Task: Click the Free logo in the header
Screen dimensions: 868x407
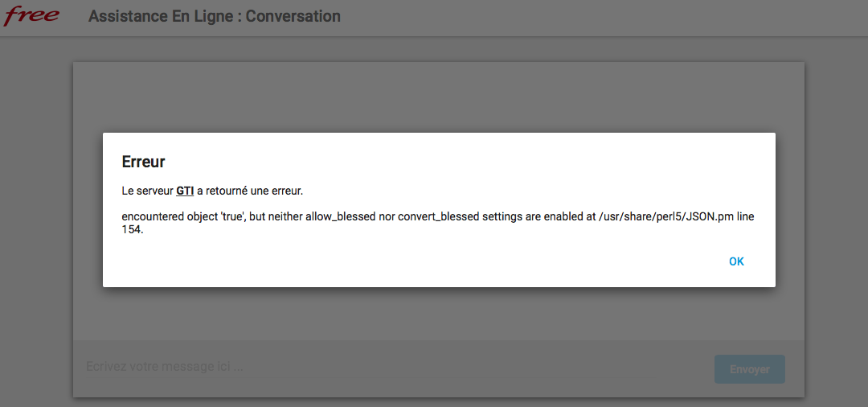Action: point(31,15)
